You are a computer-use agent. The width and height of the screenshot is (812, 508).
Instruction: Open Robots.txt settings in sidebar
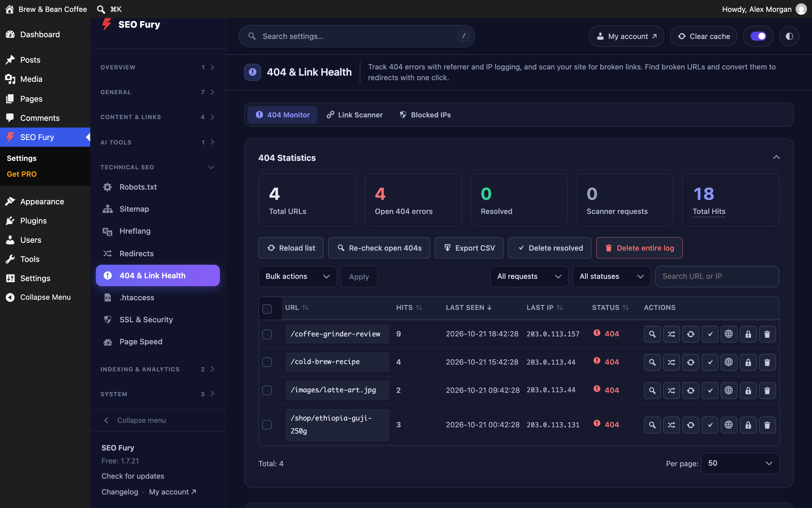[x=158, y=187]
